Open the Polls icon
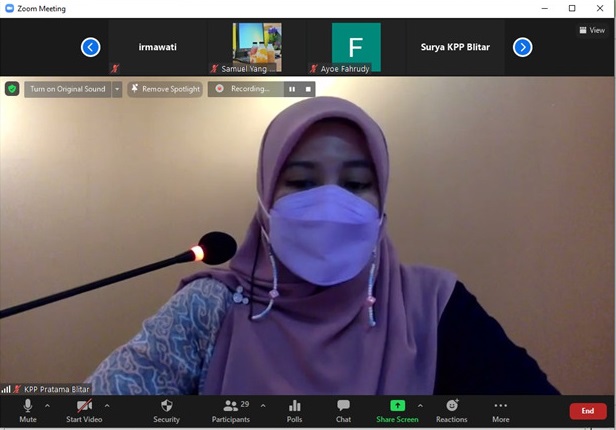This screenshot has height=430, width=616. point(295,406)
